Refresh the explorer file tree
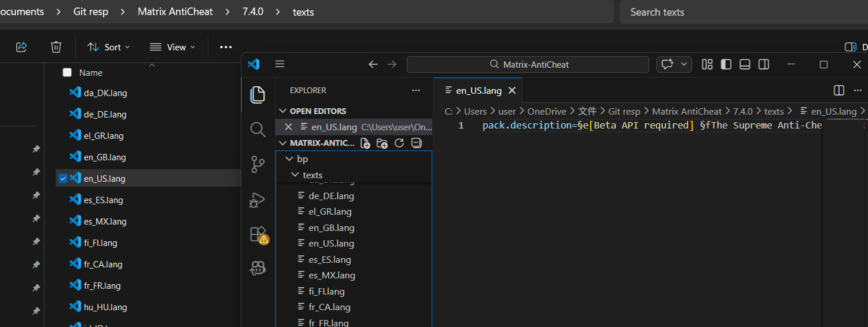 click(x=399, y=144)
